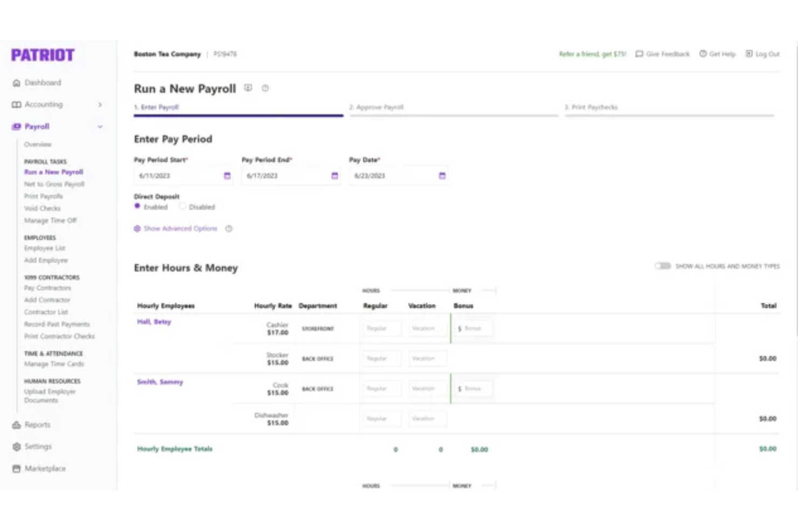Viewport: 798px width, 532px height.
Task: Click the Accounting book icon in sidebar
Action: [x=17, y=104]
